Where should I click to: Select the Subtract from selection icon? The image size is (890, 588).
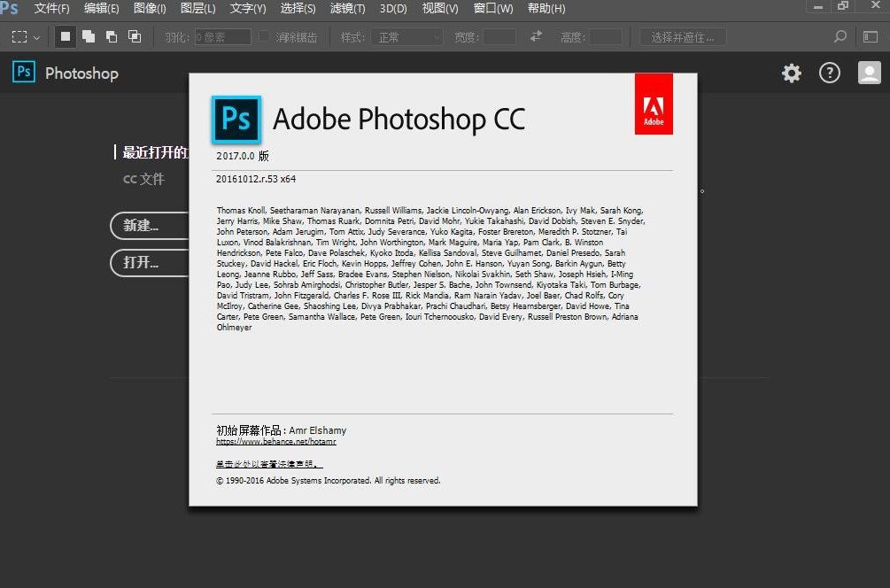[x=112, y=37]
